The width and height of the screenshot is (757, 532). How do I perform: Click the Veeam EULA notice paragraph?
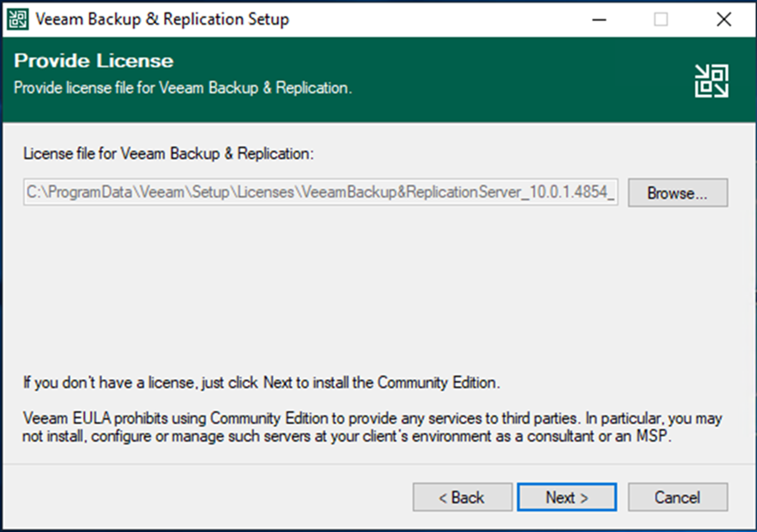[372, 427]
